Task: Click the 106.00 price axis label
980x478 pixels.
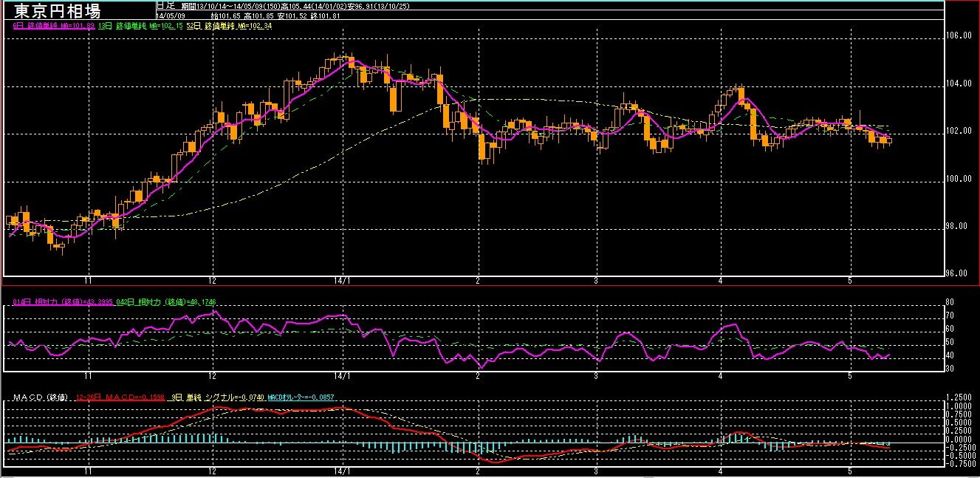Action: [x=960, y=35]
